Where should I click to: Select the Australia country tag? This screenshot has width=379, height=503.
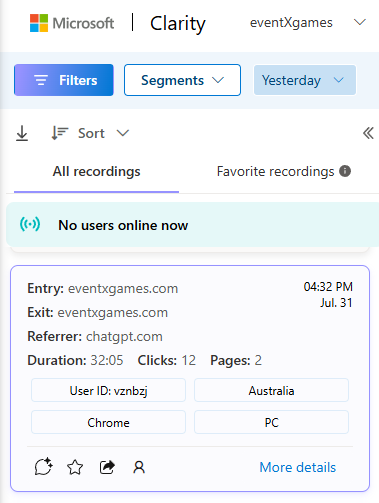[x=271, y=390]
